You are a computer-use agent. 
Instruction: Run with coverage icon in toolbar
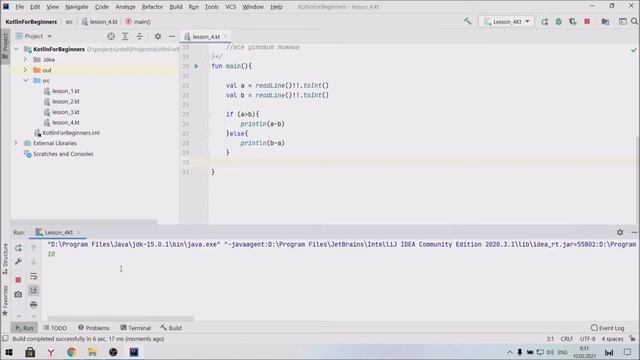(573, 21)
